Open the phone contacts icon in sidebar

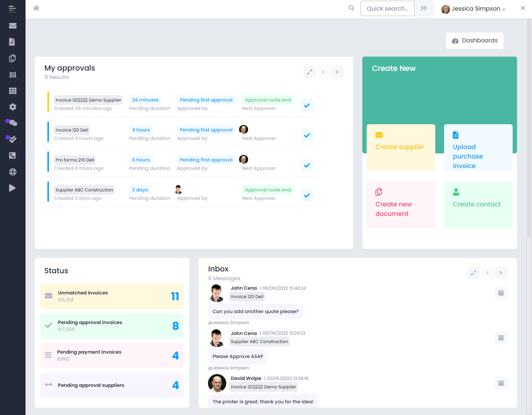tap(12, 155)
